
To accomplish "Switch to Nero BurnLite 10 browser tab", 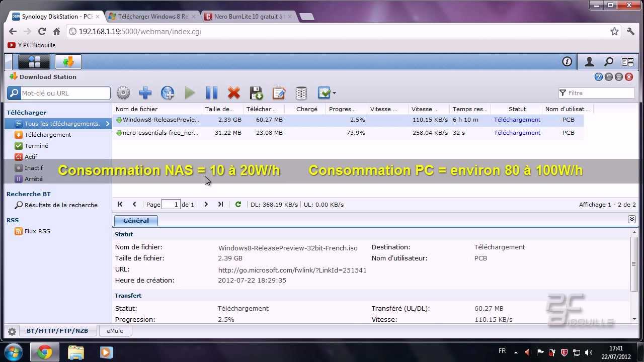I will (249, 17).
